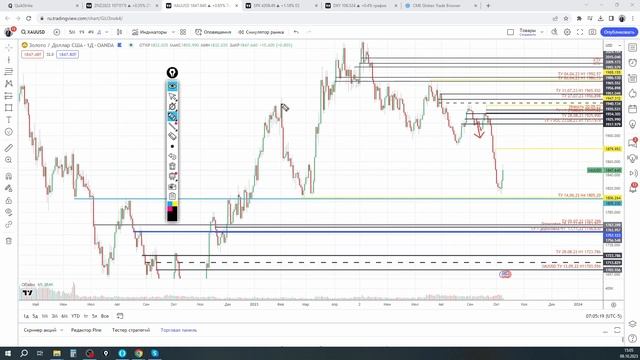
Task: Open the Индикаторы indicators dialog
Action: point(149,32)
